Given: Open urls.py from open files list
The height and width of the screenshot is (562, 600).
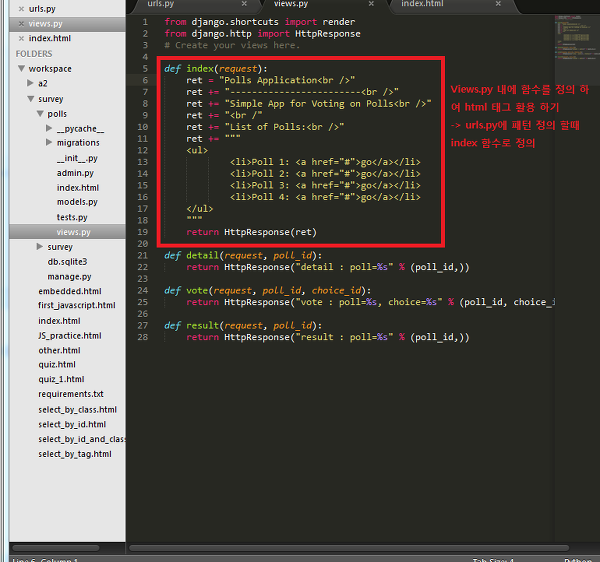Looking at the screenshot, I should (x=42, y=8).
